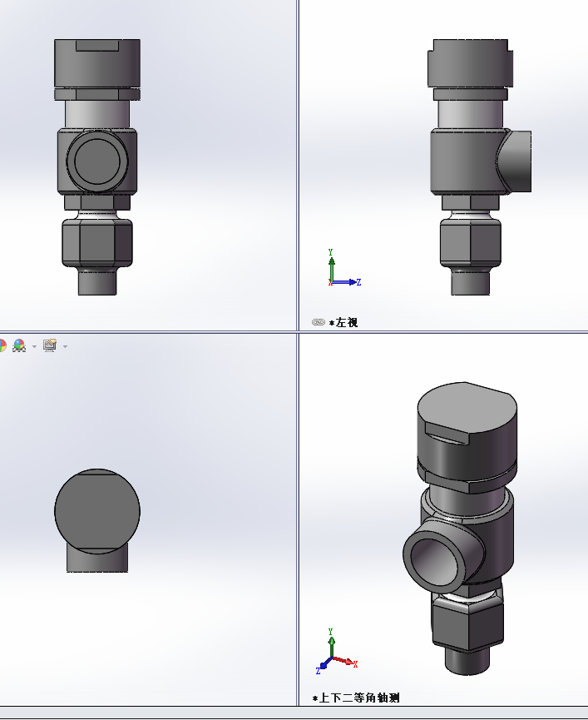Click the View Settings monitor icon
This screenshot has height=720, width=588.
click(50, 345)
